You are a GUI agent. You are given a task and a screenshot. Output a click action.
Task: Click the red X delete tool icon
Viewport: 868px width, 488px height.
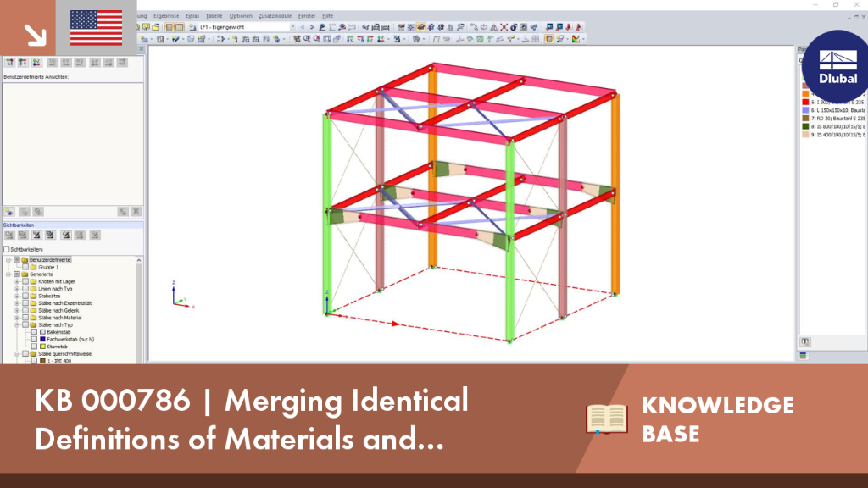[504, 27]
